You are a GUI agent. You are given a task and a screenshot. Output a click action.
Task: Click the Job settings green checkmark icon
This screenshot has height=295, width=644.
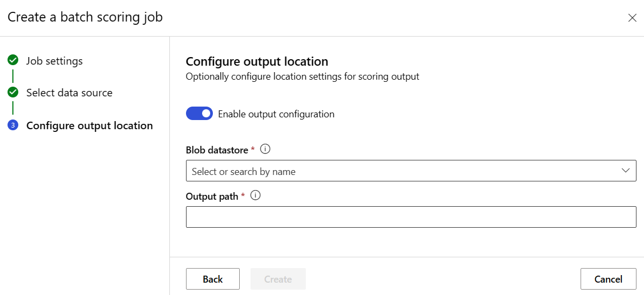[13, 60]
